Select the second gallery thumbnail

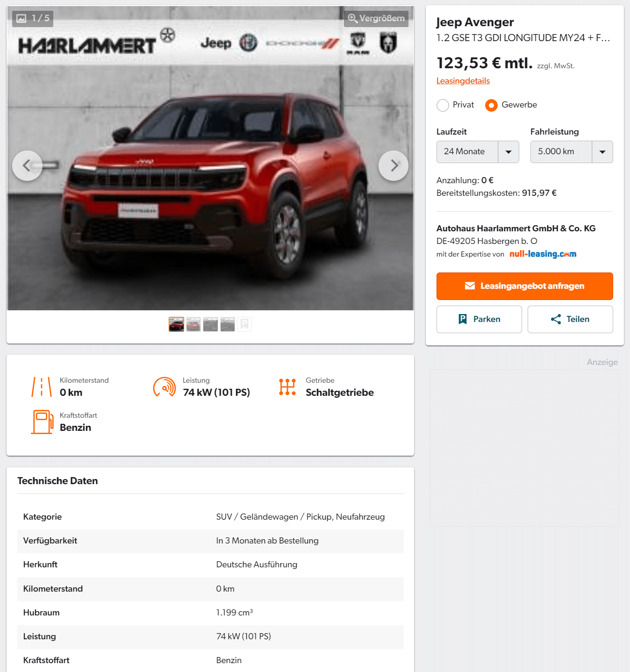click(x=193, y=324)
